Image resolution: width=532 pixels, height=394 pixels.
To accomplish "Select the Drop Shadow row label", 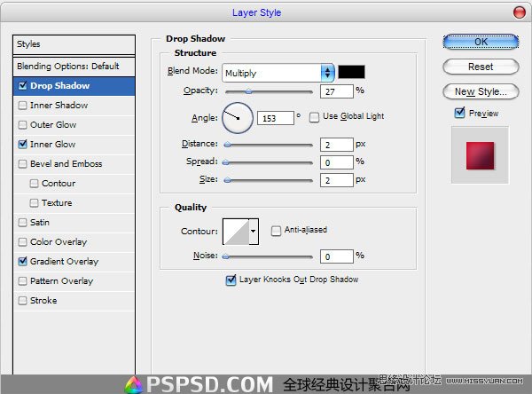I will coord(59,85).
